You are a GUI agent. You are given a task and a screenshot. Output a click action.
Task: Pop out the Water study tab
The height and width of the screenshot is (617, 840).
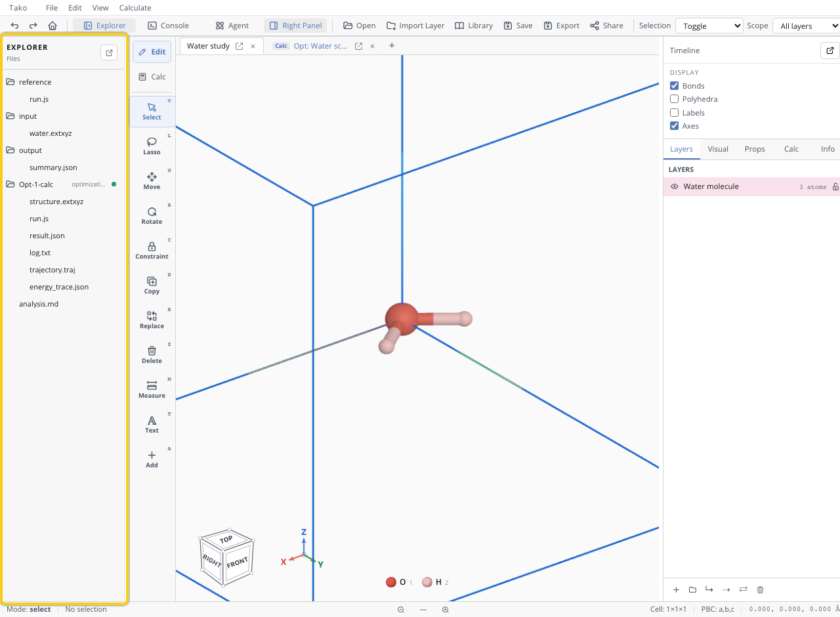(240, 46)
